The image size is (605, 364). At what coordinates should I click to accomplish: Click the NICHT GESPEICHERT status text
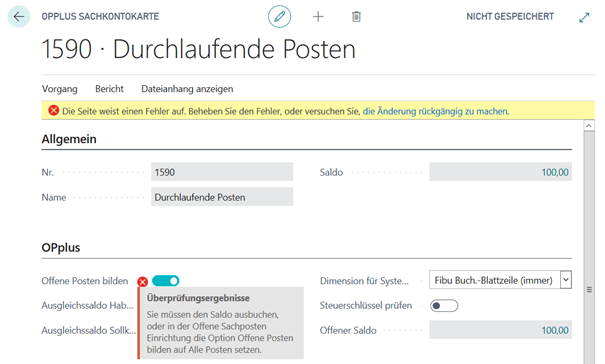(510, 17)
